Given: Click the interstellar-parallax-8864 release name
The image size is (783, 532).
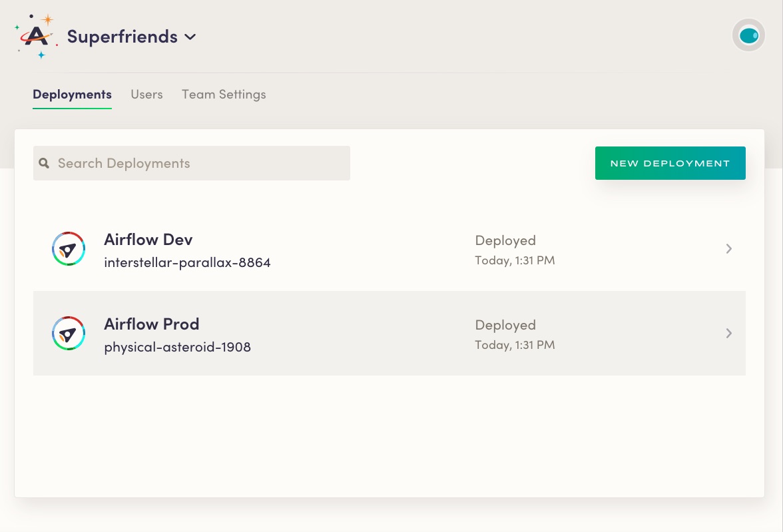Looking at the screenshot, I should coord(187,262).
